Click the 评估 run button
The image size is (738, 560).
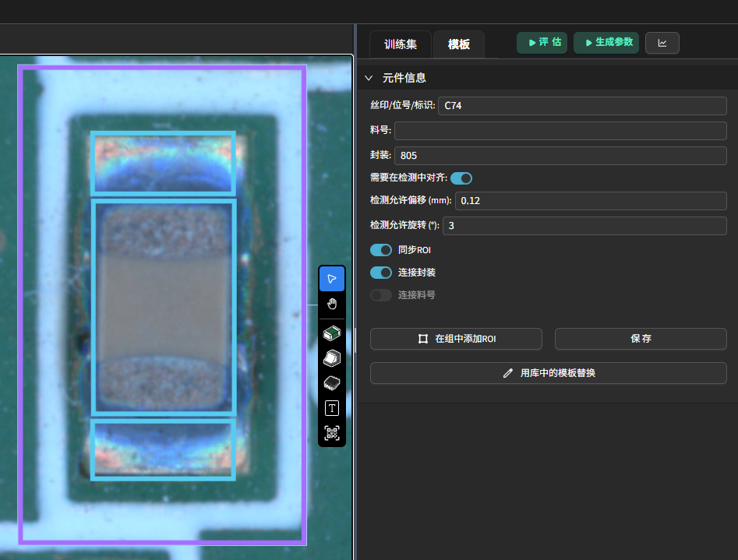[542, 43]
